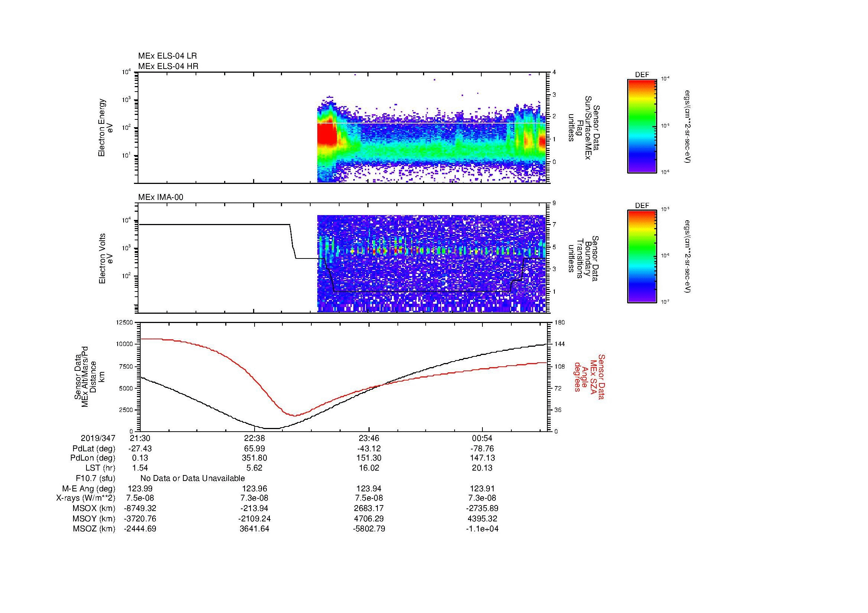Click the M-E Ang value '123.91'
868x613 pixels.
point(482,489)
